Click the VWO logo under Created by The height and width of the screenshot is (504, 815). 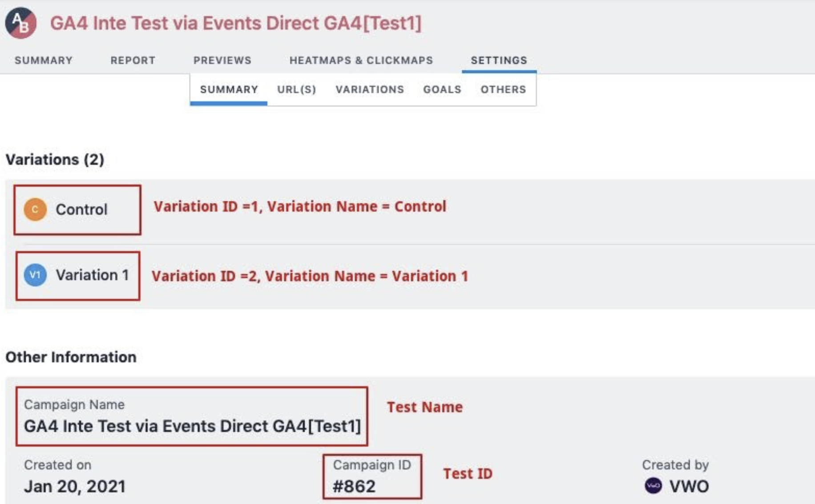click(653, 486)
